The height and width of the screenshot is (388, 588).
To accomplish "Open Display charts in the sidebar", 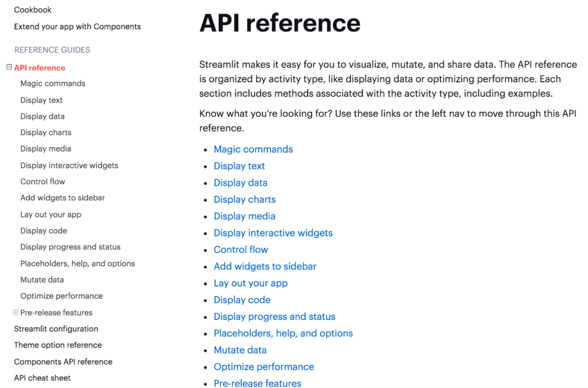I will (x=46, y=132).
